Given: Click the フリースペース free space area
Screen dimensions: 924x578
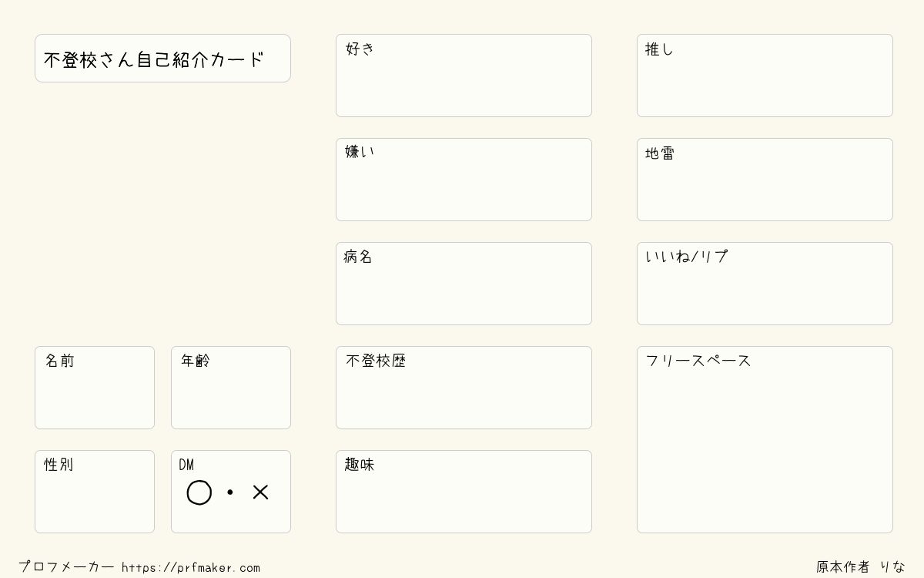Looking at the screenshot, I should 765,439.
